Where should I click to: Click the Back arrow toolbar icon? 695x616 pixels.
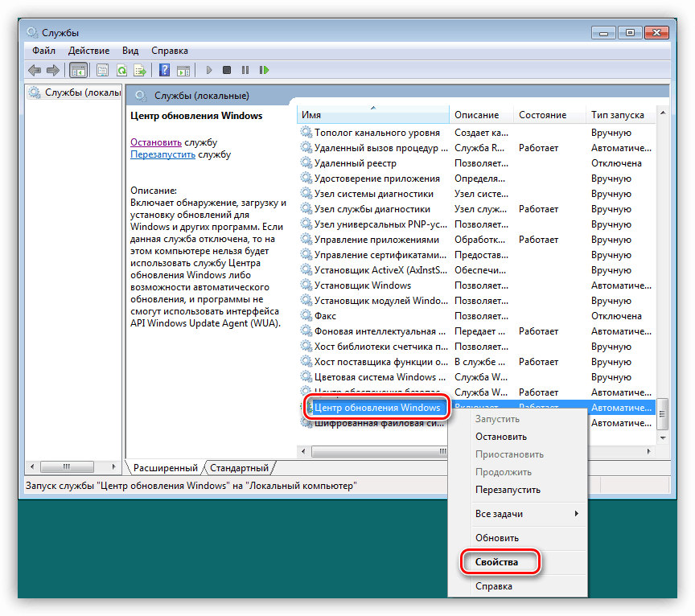pyautogui.click(x=35, y=70)
